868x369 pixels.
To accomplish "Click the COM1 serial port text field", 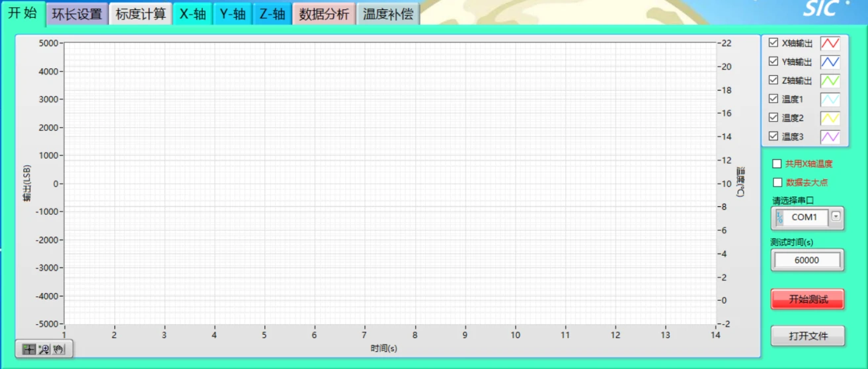I will (x=805, y=217).
